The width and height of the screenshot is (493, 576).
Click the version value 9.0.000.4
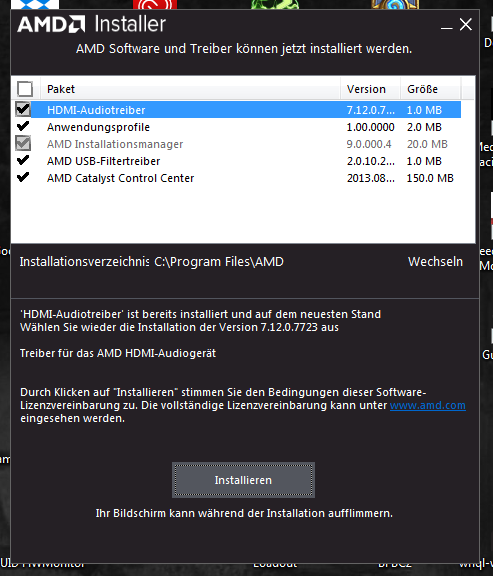[x=369, y=144]
